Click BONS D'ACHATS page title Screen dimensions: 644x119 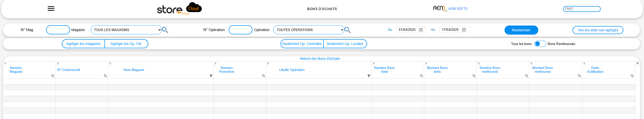[322, 9]
